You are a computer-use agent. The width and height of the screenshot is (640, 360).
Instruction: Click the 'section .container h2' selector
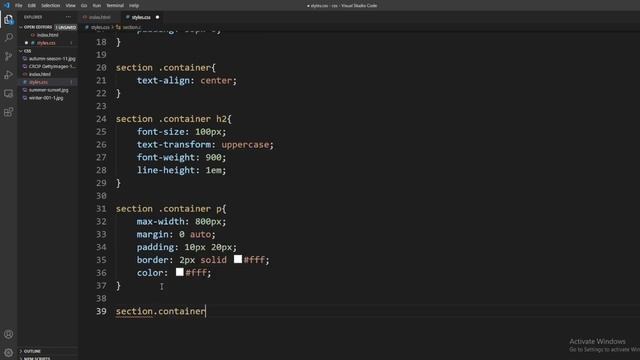[x=171, y=119]
